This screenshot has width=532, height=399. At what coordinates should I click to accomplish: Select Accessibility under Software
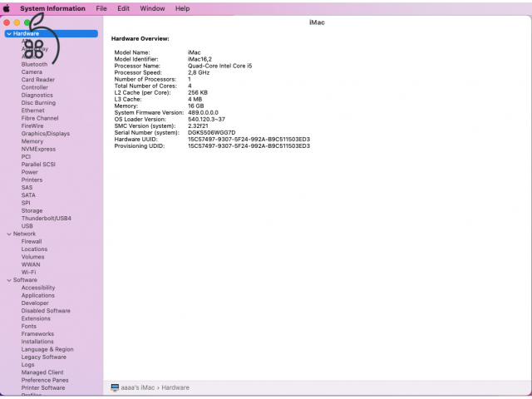coord(38,288)
